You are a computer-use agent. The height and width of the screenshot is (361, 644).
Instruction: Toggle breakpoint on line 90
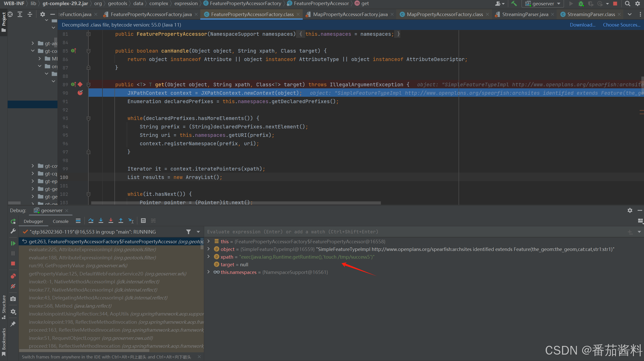pos(80,93)
